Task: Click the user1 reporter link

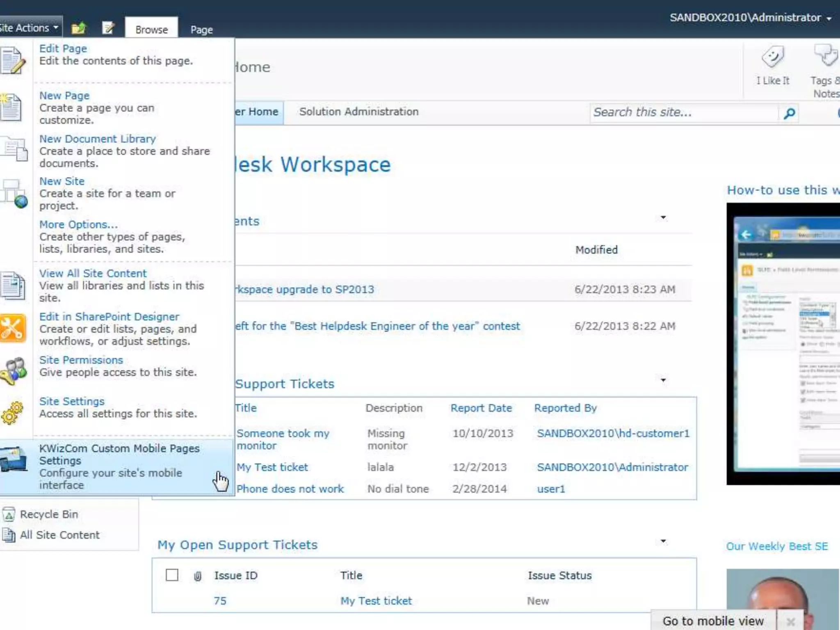Action: 551,489
